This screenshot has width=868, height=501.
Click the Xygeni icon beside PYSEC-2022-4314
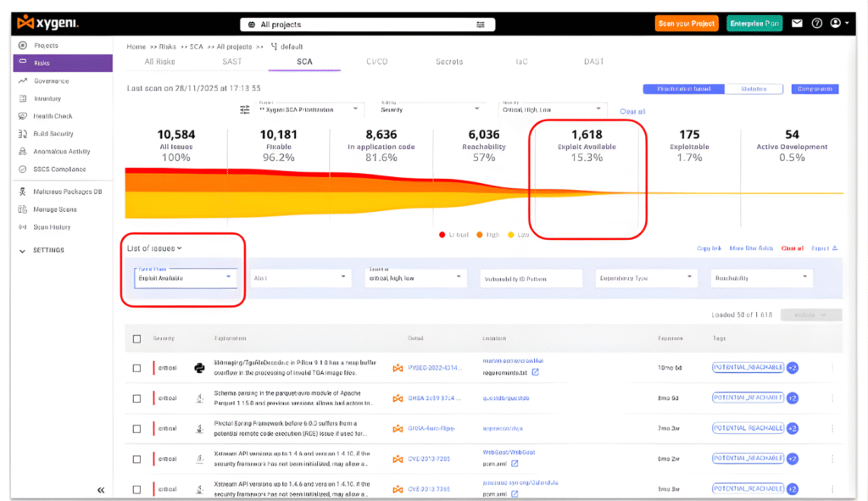coord(398,368)
